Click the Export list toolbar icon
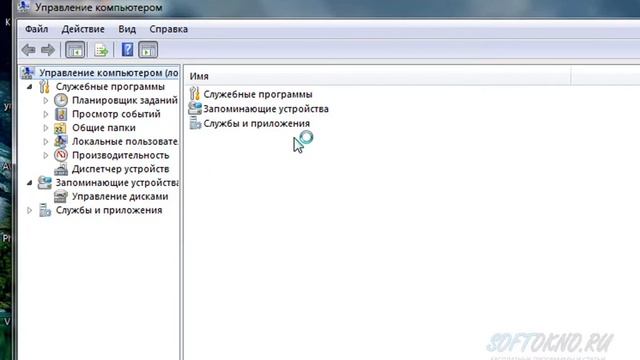Screen dimensions: 640x360 (x=101, y=50)
